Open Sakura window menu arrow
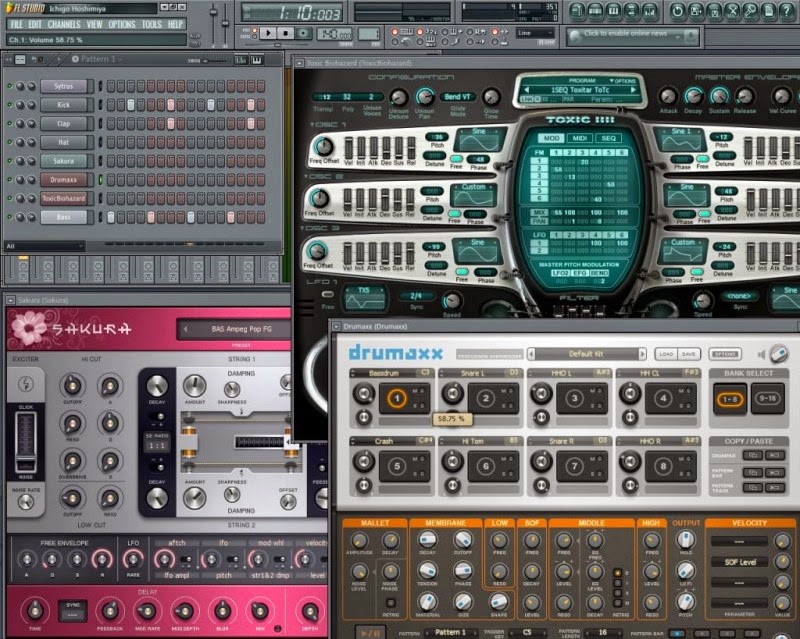 tap(10, 300)
